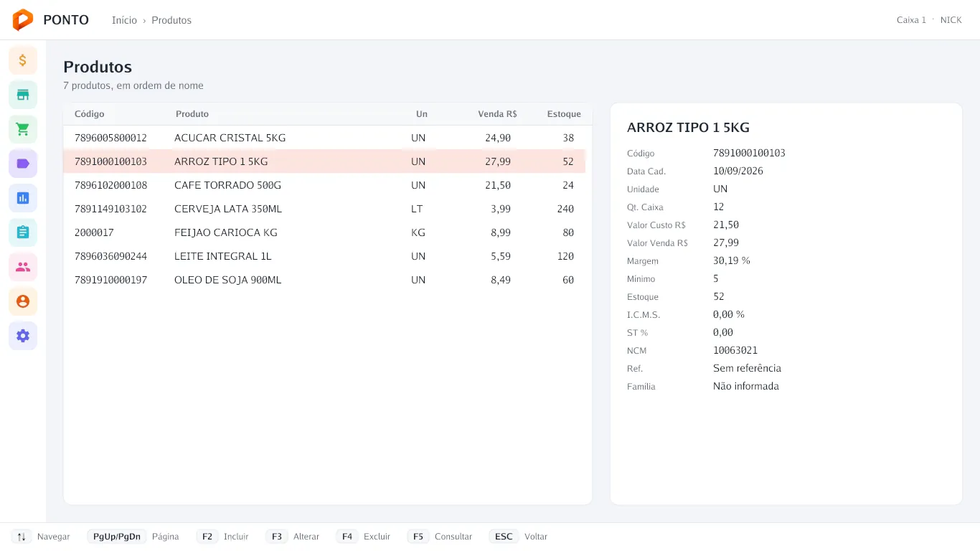Select the FEIJAO CARIOCA KG row
Image resolution: width=980 pixels, height=551 pixels.
click(324, 232)
